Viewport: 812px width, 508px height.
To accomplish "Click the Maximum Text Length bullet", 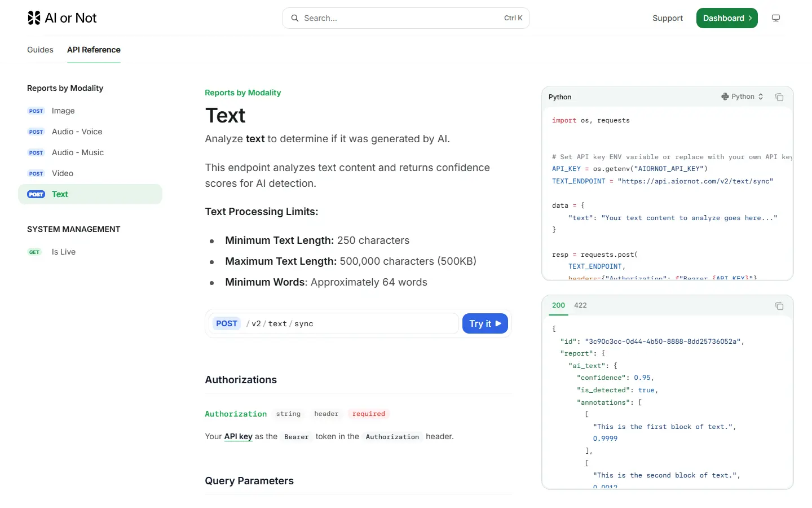I will click(x=351, y=261).
